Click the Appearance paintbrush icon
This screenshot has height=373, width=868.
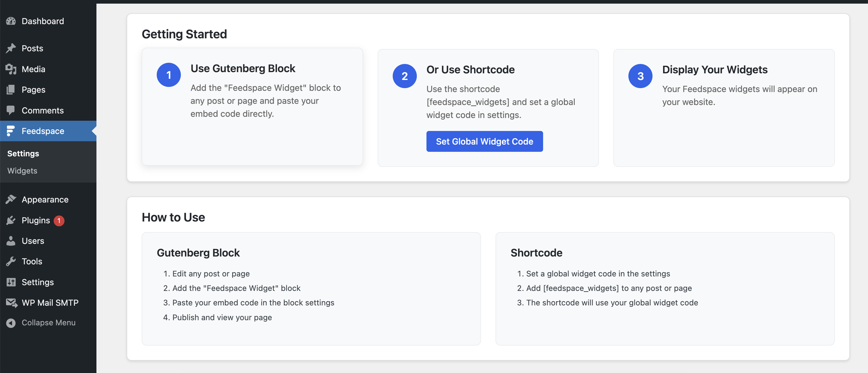(x=11, y=199)
